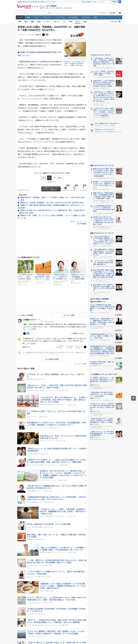Expand 不破雷蔵 comment with もっと見る

[32, 329]
